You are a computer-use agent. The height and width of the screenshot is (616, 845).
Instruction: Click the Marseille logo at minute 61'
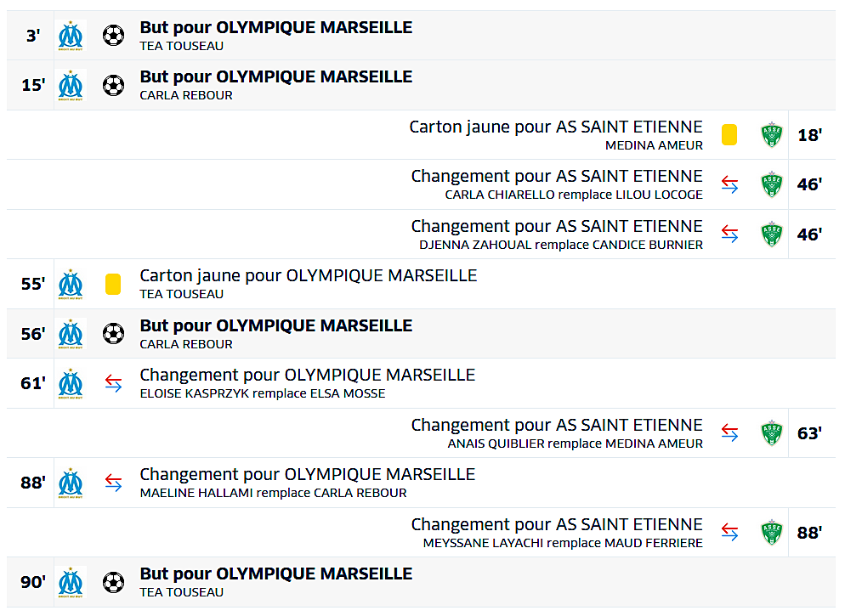point(71,383)
